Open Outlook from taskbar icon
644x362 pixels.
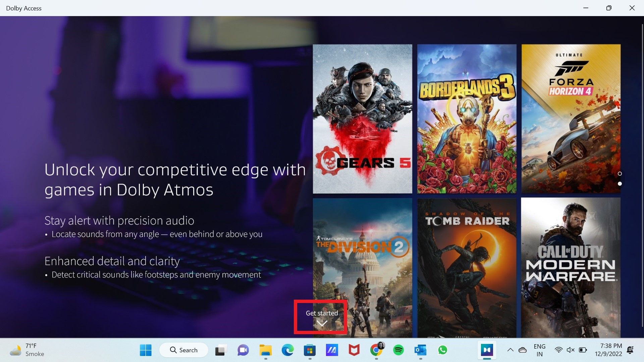[x=421, y=350]
